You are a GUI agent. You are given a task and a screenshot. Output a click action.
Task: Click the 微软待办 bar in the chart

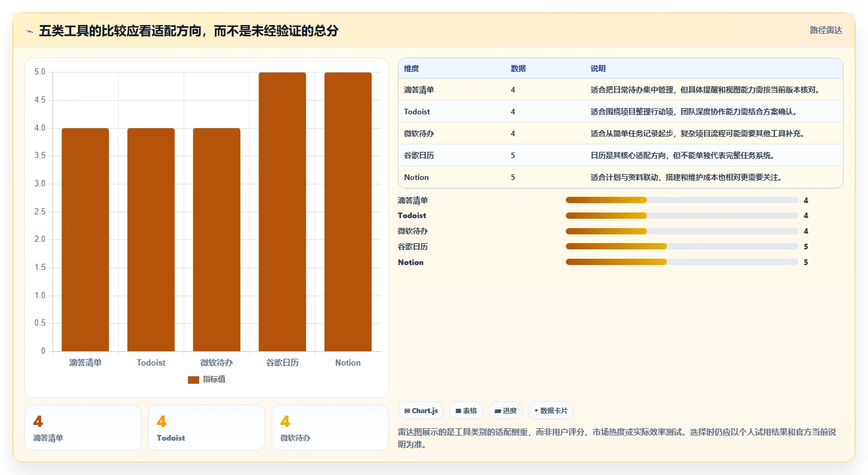click(x=217, y=239)
